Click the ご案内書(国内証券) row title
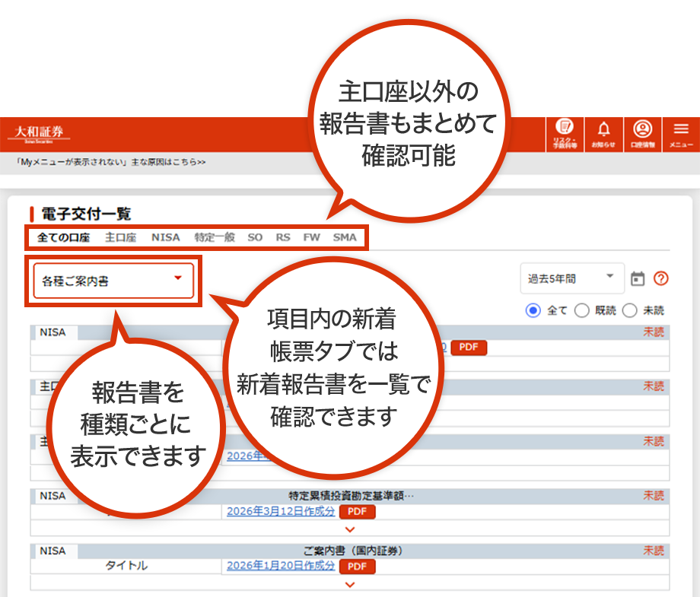Screen dimensions: 700x597 [353, 551]
